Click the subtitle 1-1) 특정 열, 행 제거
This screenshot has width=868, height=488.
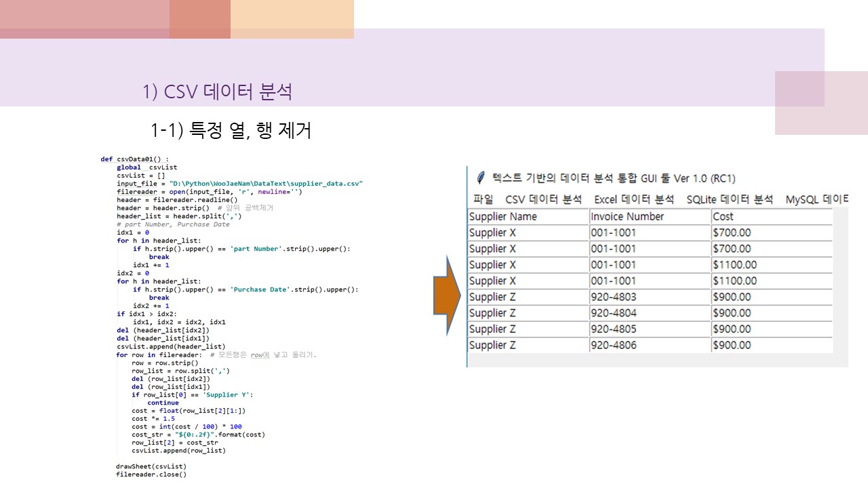[230, 131]
